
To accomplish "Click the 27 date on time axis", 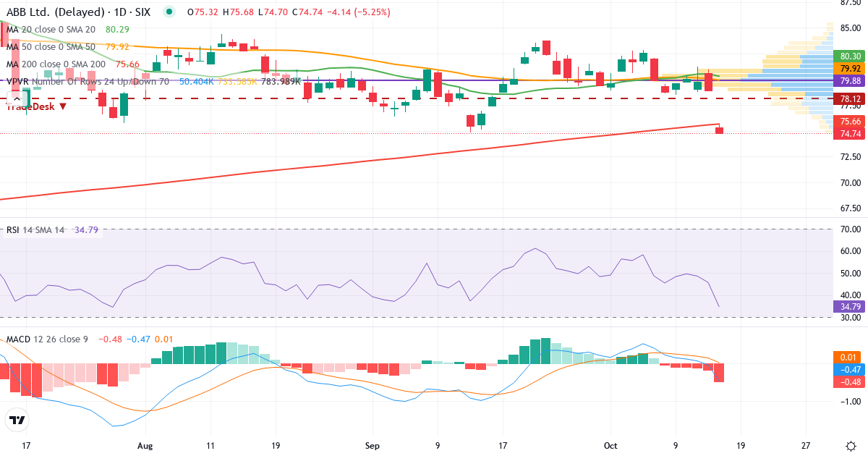I will [x=807, y=446].
